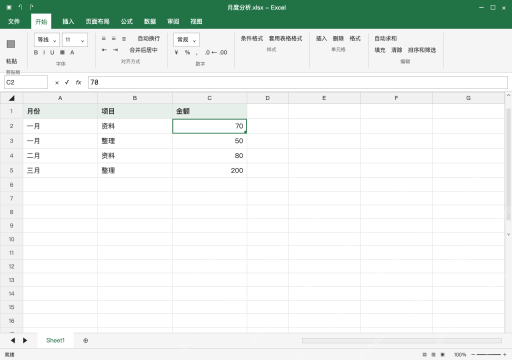Click the Name Box showing C2
This screenshot has height=360, width=512.
click(26, 82)
